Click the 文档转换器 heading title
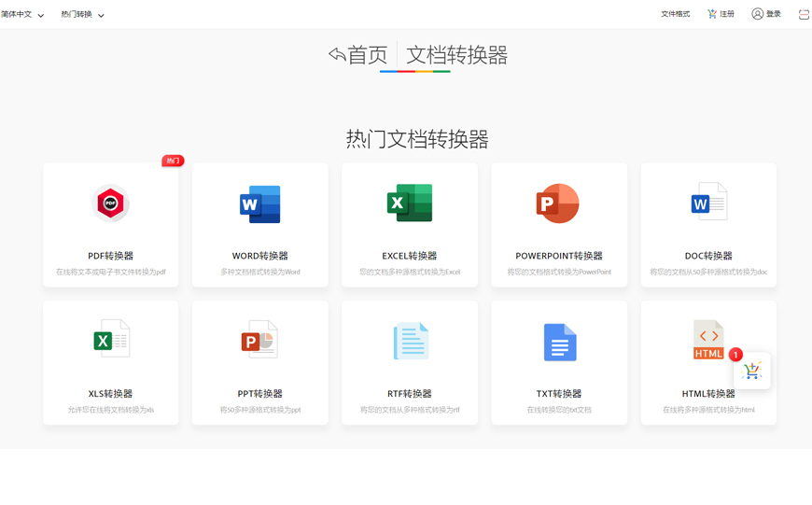This screenshot has width=812, height=505. pos(456,55)
